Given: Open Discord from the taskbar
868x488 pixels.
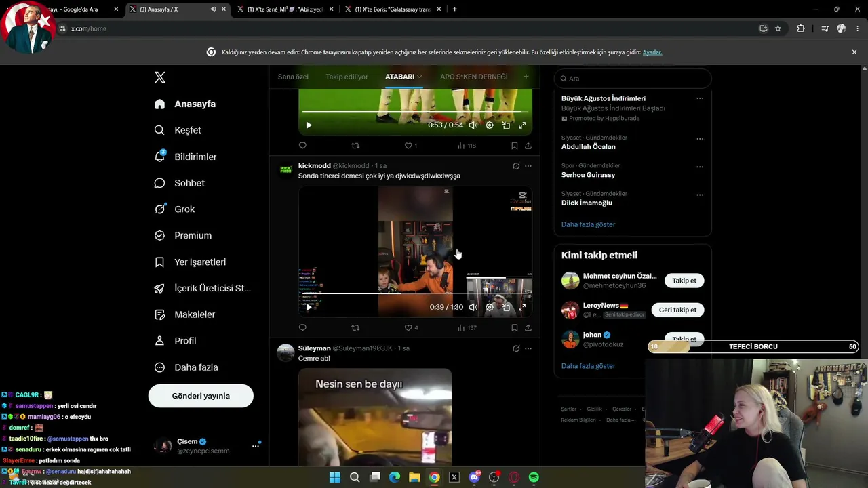Looking at the screenshot, I should pos(474,477).
